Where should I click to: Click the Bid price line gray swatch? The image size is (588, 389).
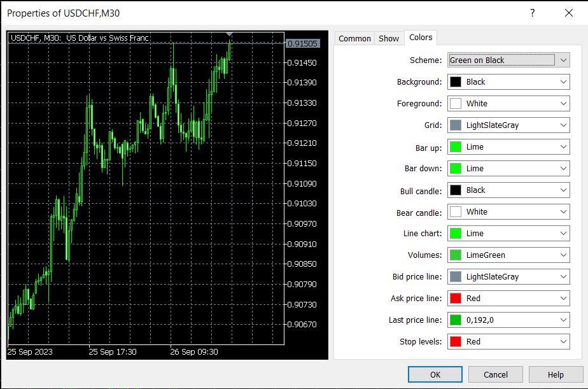click(455, 277)
